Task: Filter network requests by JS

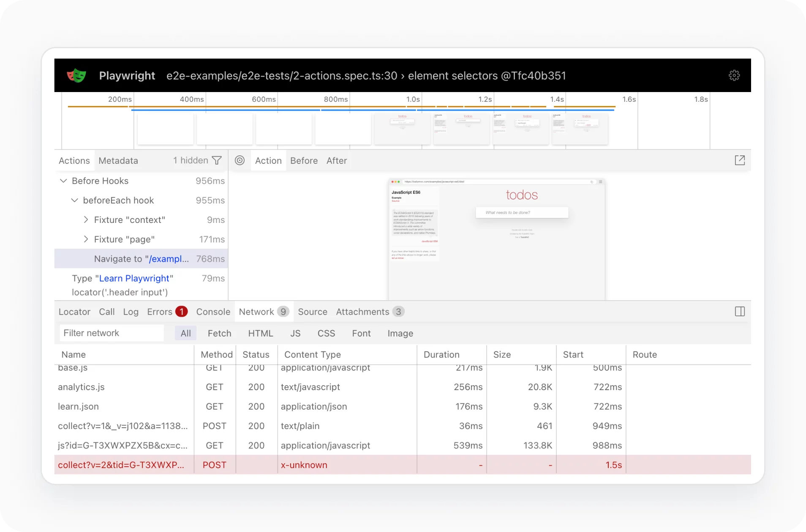Action: click(295, 333)
